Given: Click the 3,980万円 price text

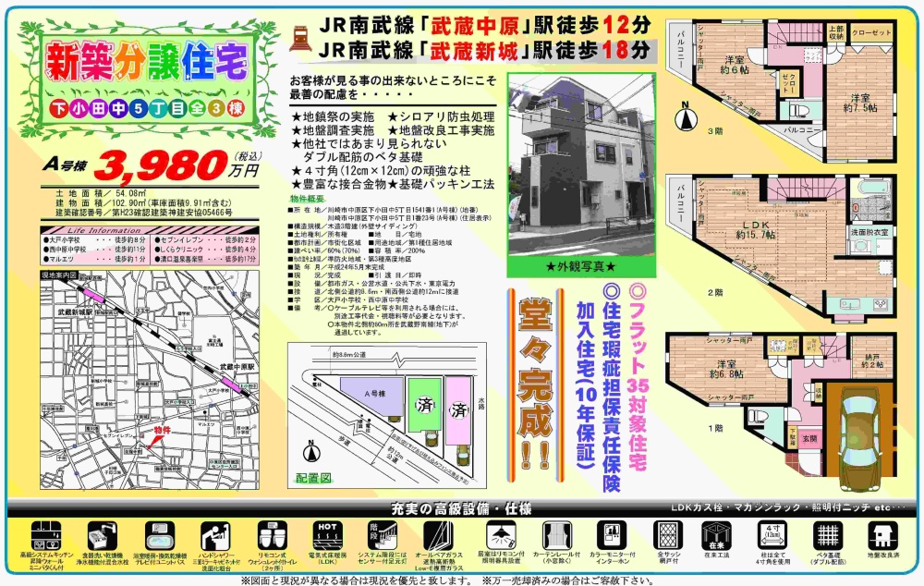Looking at the screenshot, I should pyautogui.click(x=177, y=166).
